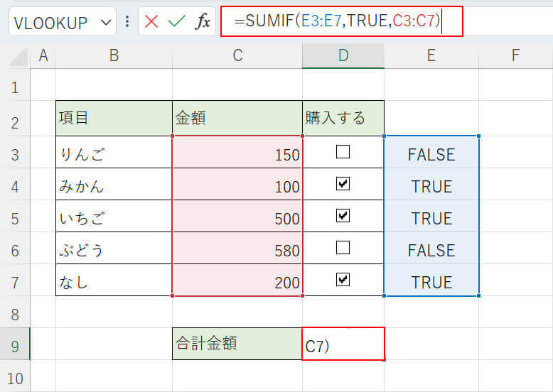Uncheck the いちご purchase checkbox

pyautogui.click(x=343, y=216)
